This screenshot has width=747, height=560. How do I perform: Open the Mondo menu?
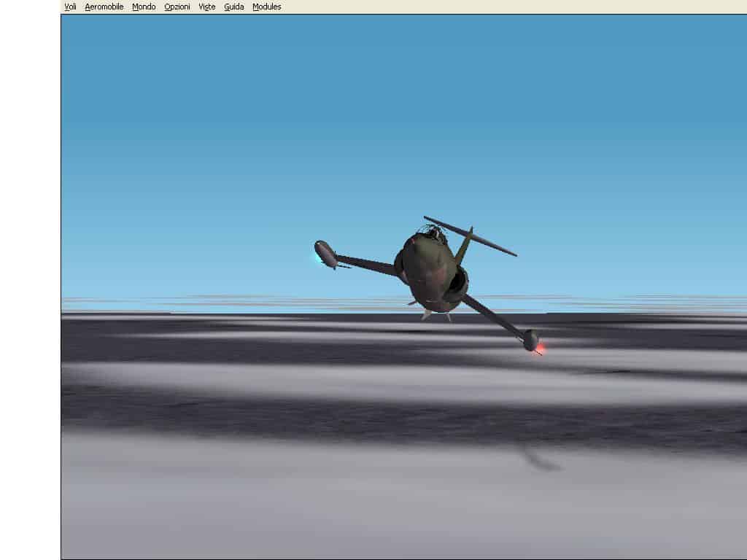(144, 7)
